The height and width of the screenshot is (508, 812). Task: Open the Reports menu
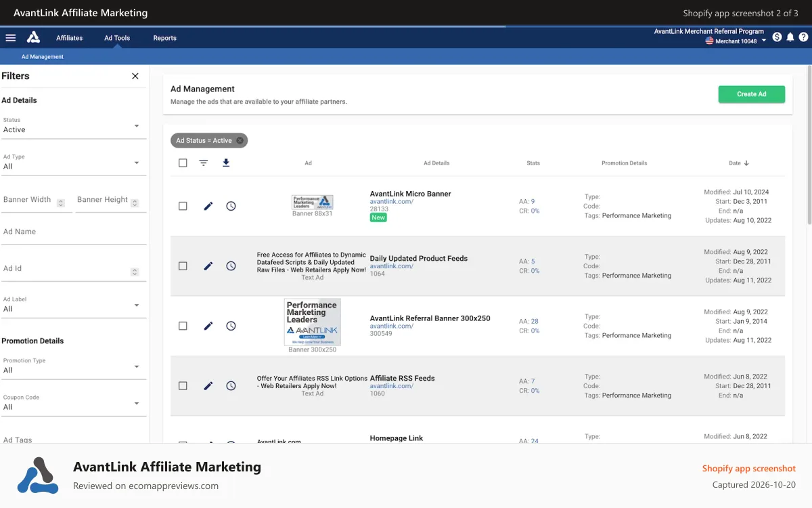[165, 38]
